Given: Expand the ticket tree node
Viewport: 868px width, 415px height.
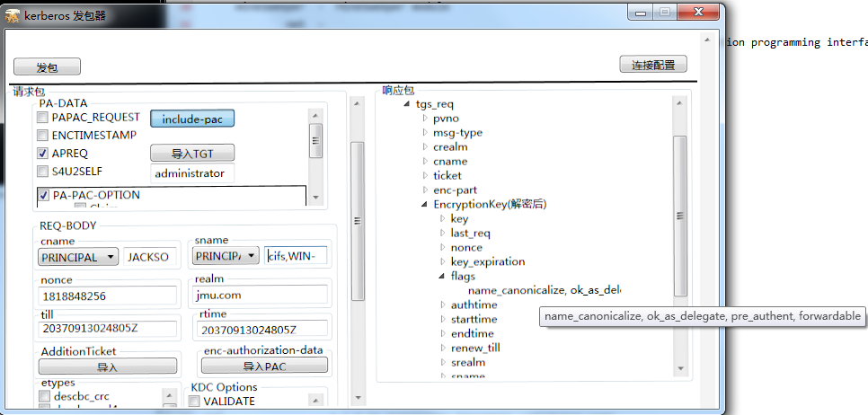Looking at the screenshot, I should pos(425,175).
